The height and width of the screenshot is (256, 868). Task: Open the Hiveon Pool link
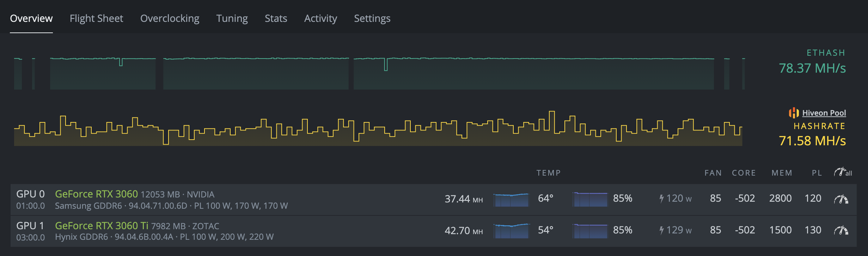tap(824, 113)
